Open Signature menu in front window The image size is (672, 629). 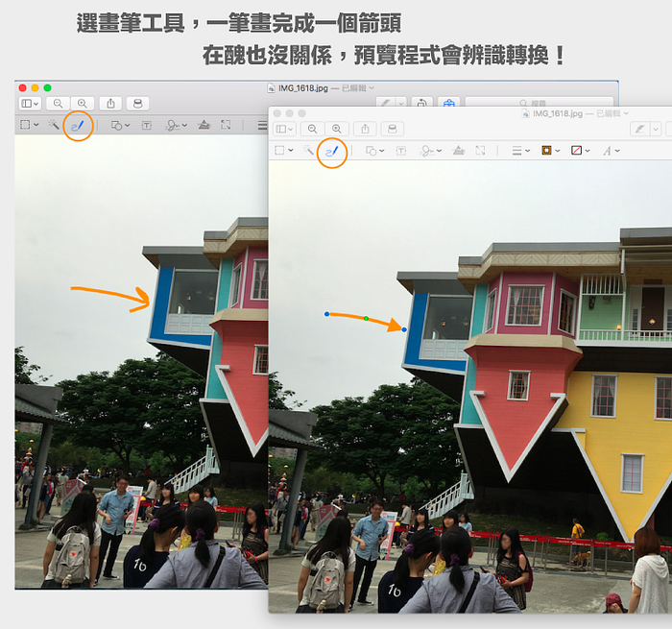(x=430, y=151)
